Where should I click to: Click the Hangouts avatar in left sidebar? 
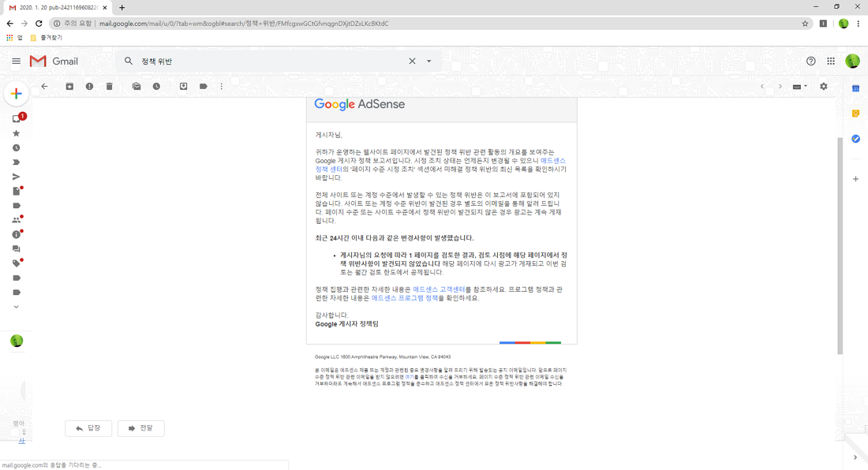(x=17, y=341)
